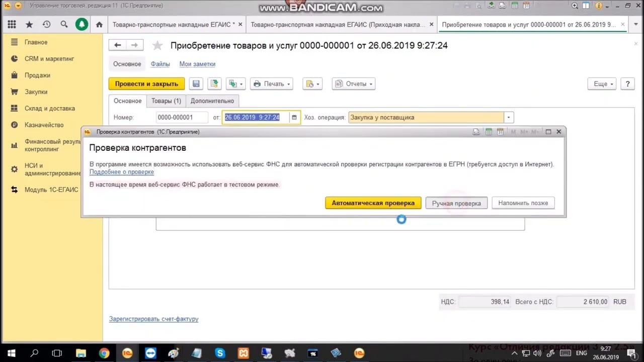This screenshot has width=644, height=362.
Task: Click the Номер input field
Action: (182, 117)
